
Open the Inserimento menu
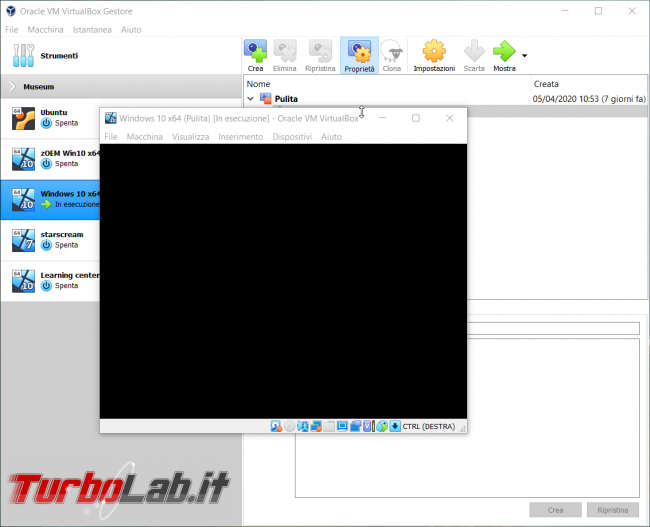coord(240,136)
